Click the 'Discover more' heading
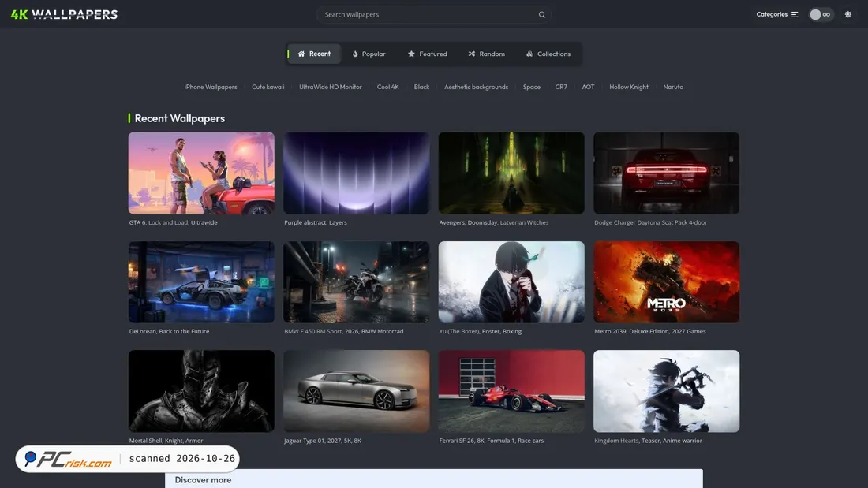The image size is (868, 488). click(203, 479)
